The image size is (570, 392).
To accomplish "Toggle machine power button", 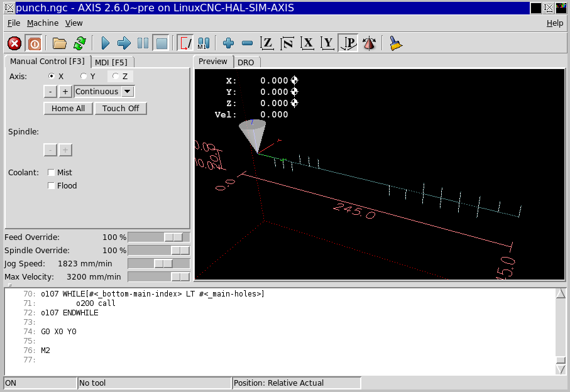I will (34, 43).
